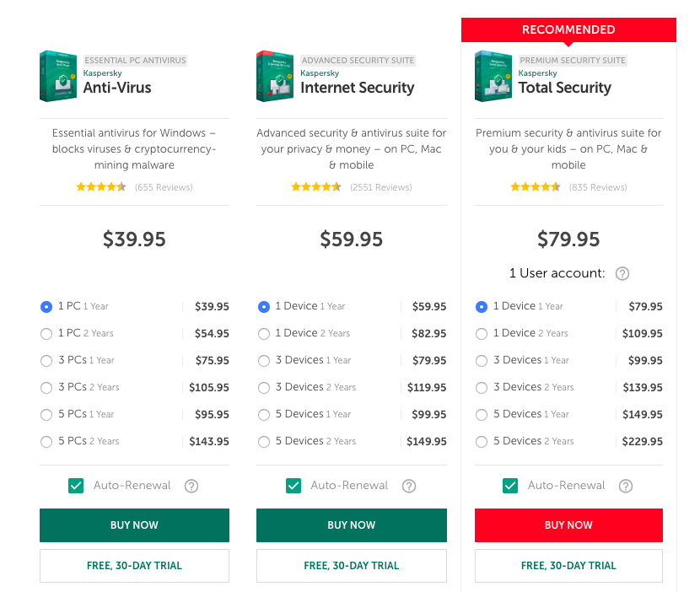Select 3 Devices 2 Years Total Security plan
This screenshot has width=700, height=592.
coord(482,388)
